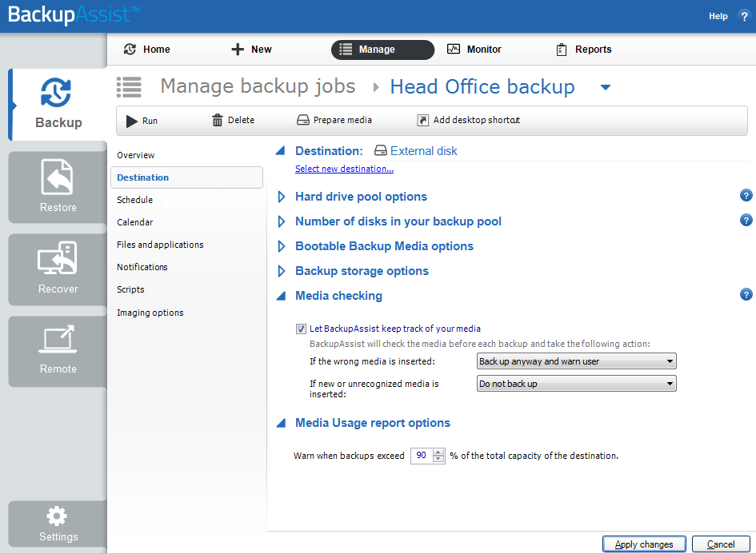
Task: Open the Restore section in sidebar
Action: (x=58, y=187)
